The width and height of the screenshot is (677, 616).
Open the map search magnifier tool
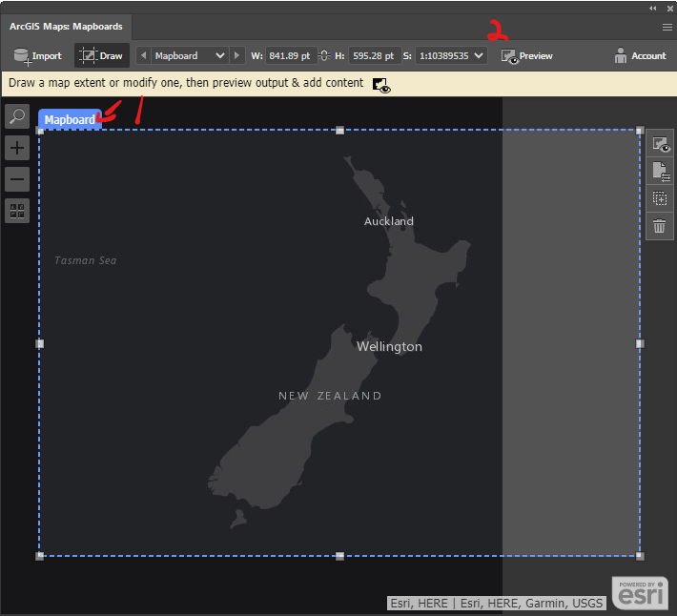tap(17, 116)
